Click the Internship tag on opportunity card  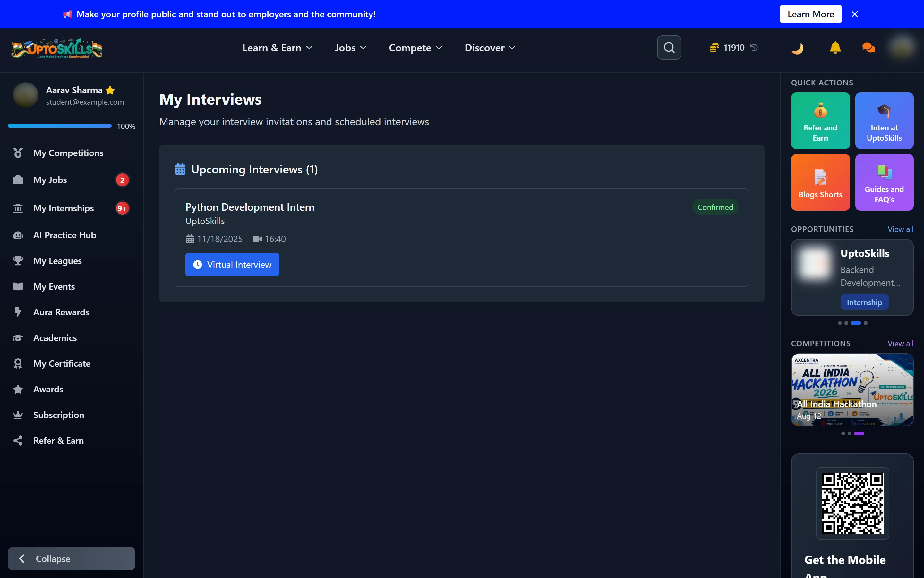click(864, 302)
